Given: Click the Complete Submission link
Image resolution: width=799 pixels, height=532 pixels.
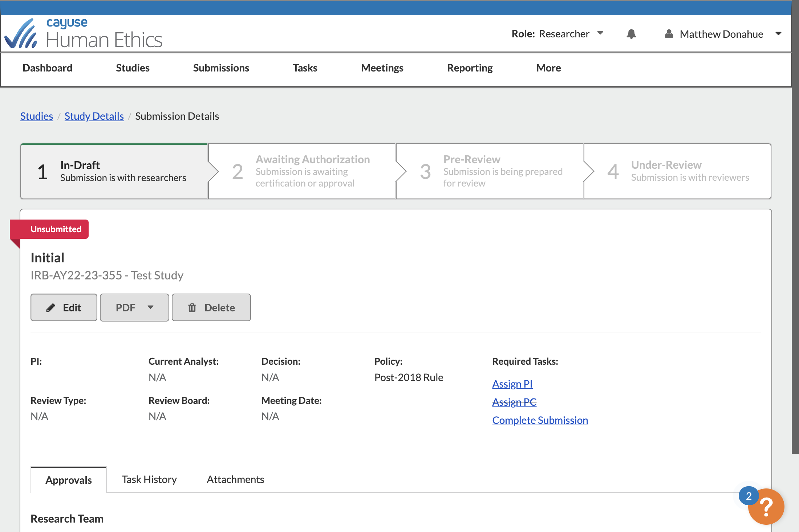Looking at the screenshot, I should tap(540, 420).
